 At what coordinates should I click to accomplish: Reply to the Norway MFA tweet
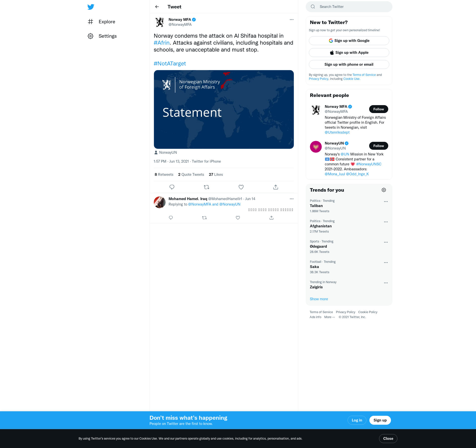[x=172, y=187]
